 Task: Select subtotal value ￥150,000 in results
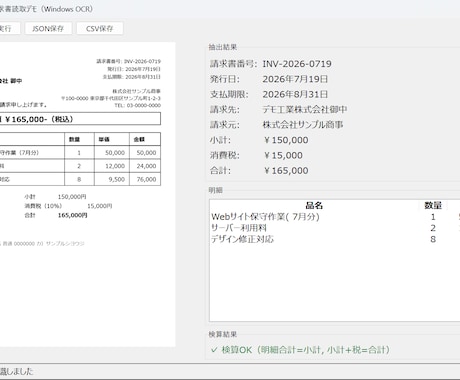click(x=286, y=140)
